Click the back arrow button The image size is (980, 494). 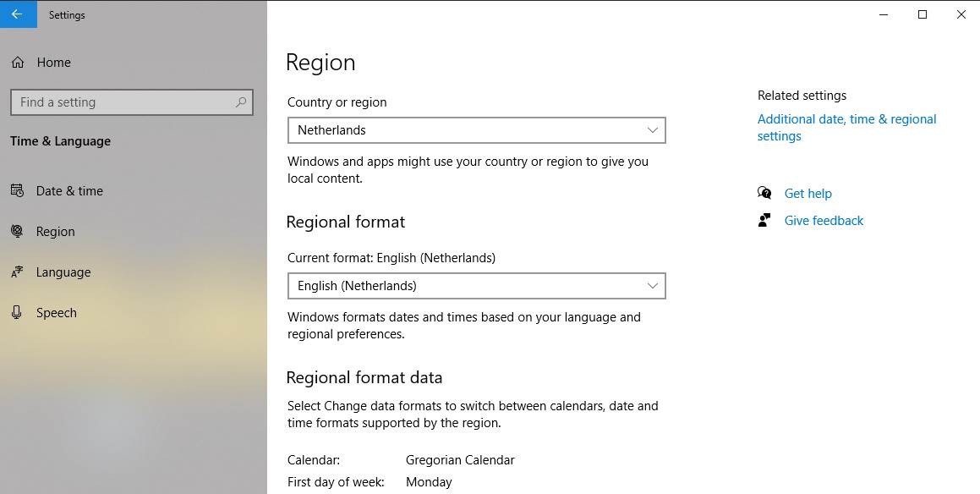[x=18, y=14]
